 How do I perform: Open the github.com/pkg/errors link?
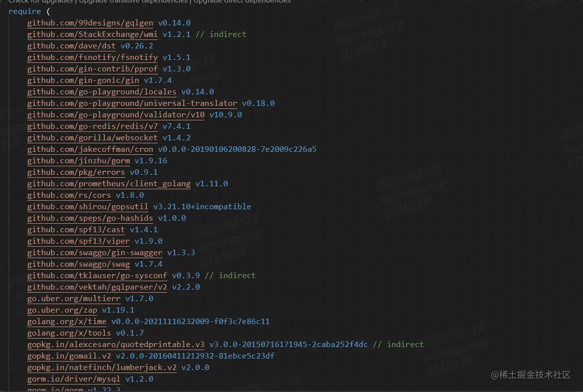(x=76, y=172)
